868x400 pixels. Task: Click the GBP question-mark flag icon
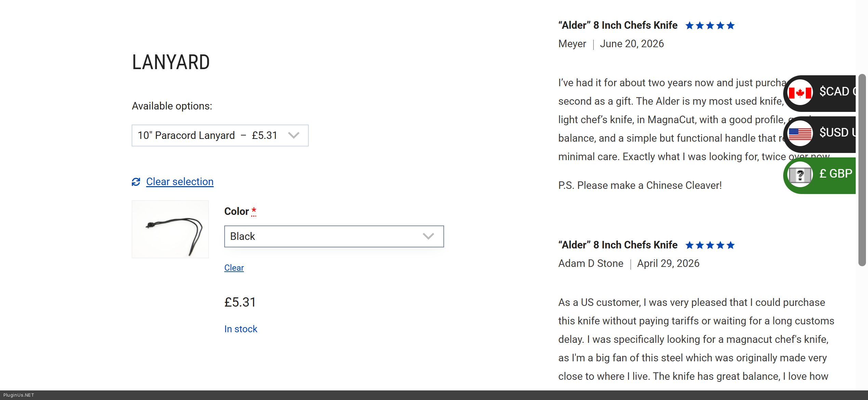point(800,175)
